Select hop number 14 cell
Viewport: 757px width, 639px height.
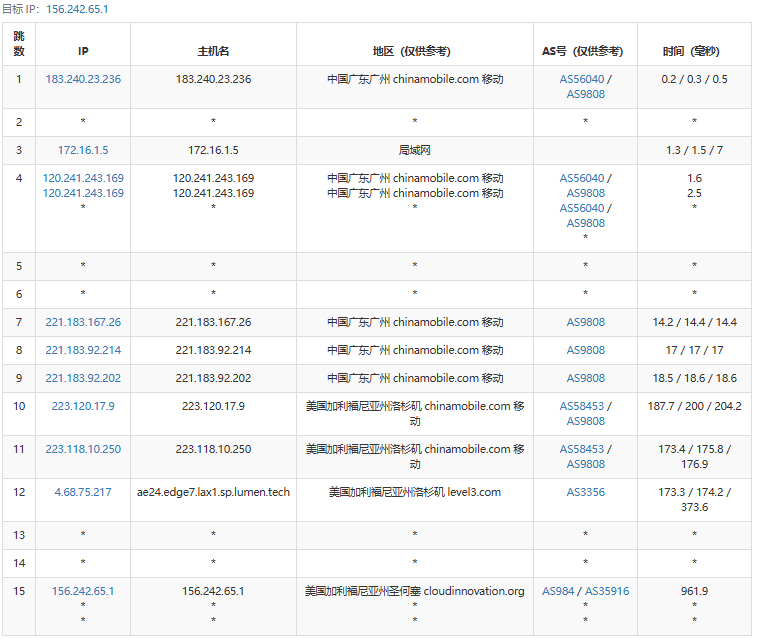click(19, 563)
